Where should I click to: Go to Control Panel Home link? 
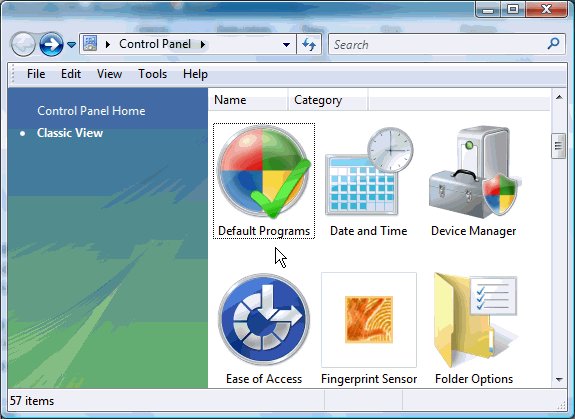91,111
